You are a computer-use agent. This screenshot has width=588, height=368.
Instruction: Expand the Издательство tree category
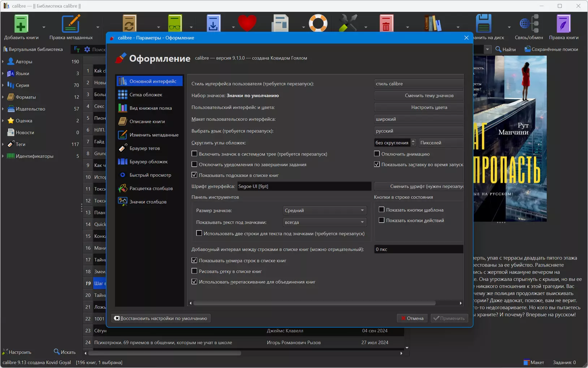(x=3, y=109)
